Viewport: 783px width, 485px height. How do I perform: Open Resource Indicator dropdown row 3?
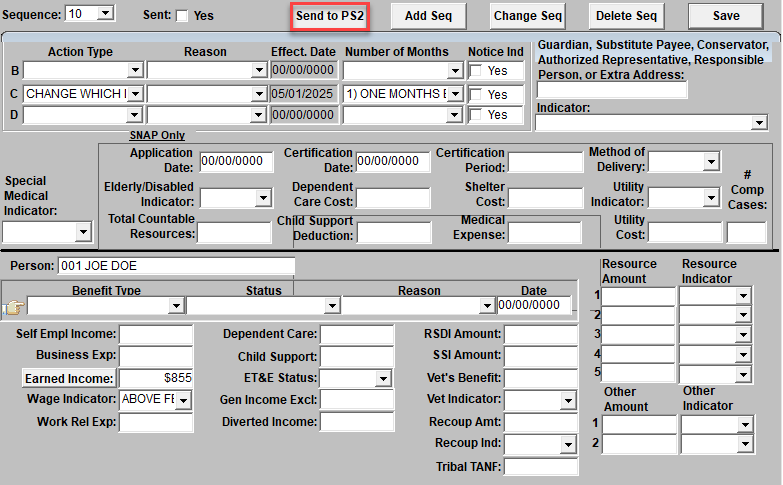point(743,335)
